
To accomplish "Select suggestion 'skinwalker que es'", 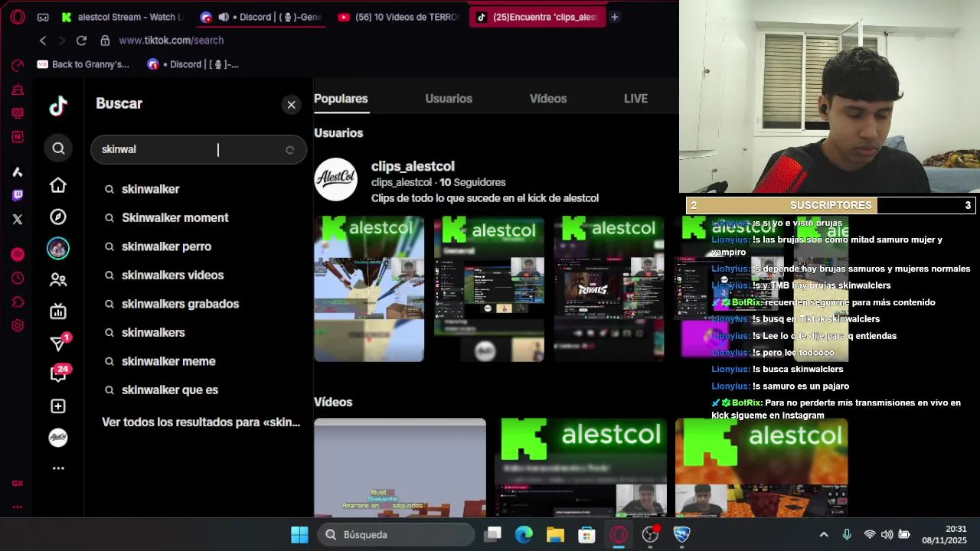I will coord(169,390).
